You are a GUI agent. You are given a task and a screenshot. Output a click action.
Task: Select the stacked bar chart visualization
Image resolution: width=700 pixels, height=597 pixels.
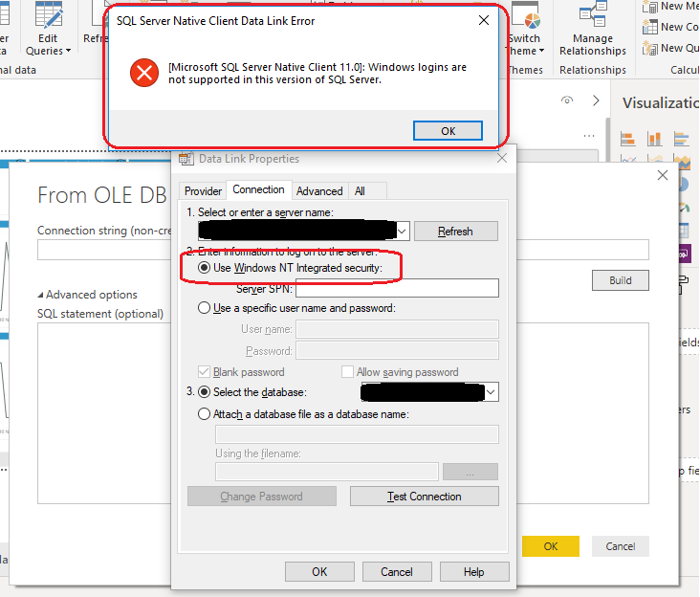(x=628, y=139)
